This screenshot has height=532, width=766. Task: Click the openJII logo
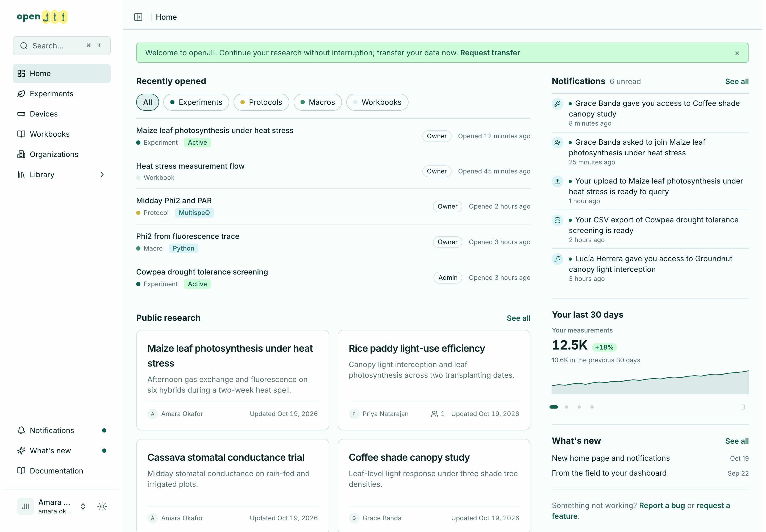[42, 17]
